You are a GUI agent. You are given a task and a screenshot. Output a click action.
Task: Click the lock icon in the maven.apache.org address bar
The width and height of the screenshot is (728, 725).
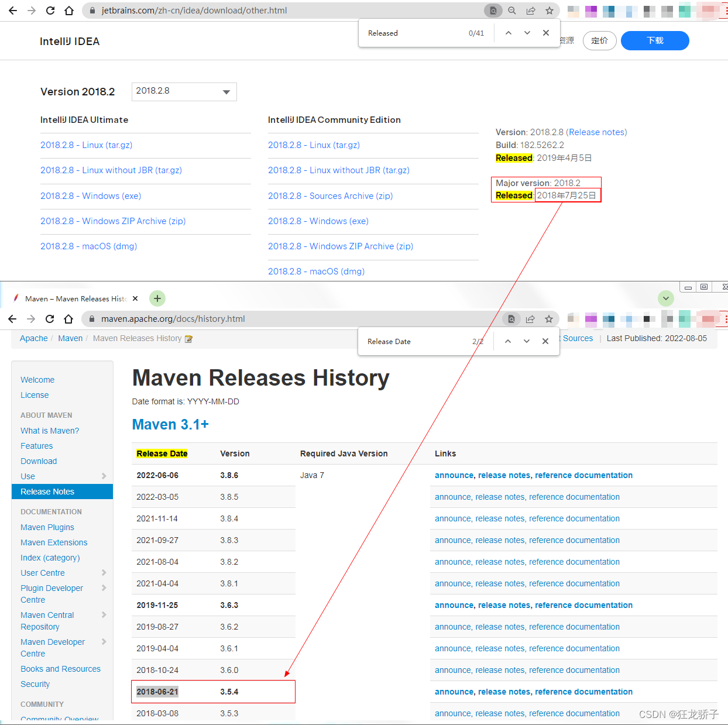[x=91, y=319]
